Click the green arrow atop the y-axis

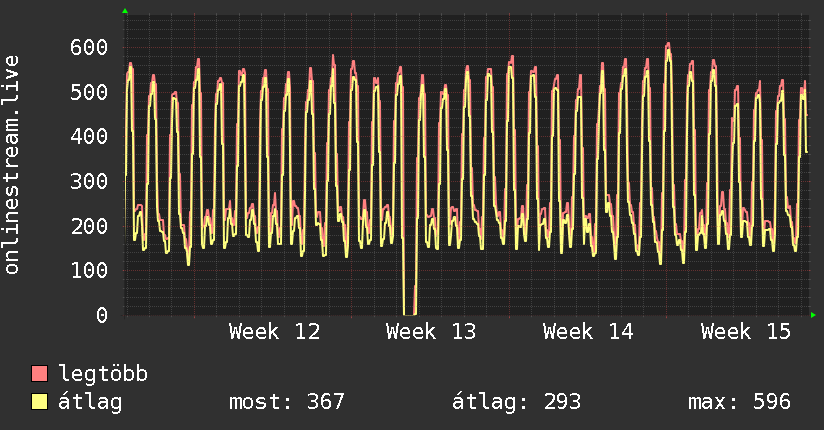(x=125, y=11)
